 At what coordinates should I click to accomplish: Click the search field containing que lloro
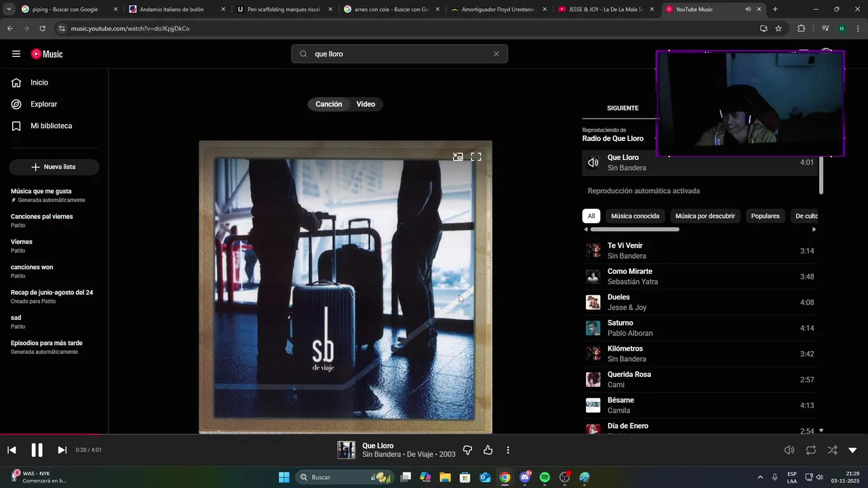coord(400,54)
